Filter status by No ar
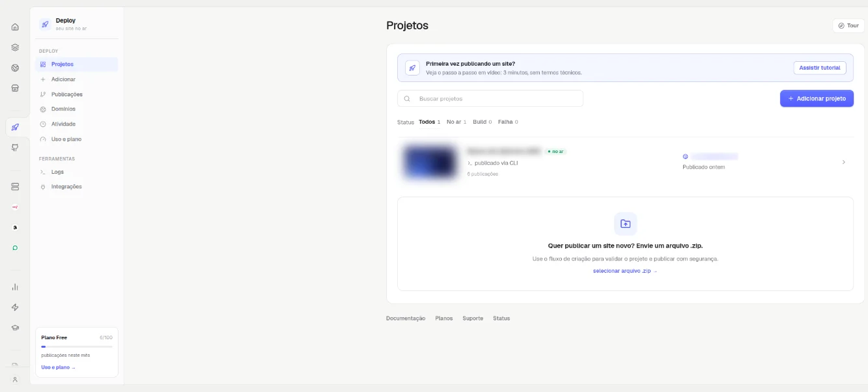This screenshot has width=868, height=392. click(456, 122)
